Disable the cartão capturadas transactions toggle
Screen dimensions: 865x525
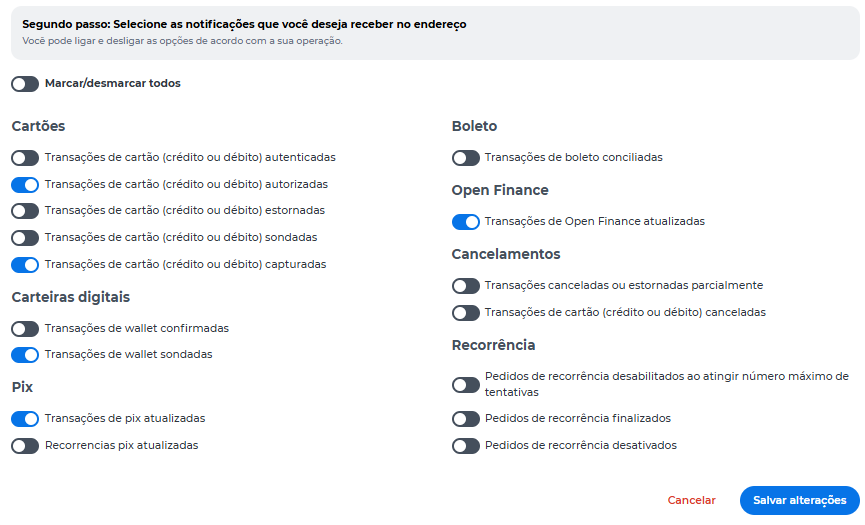(x=25, y=265)
